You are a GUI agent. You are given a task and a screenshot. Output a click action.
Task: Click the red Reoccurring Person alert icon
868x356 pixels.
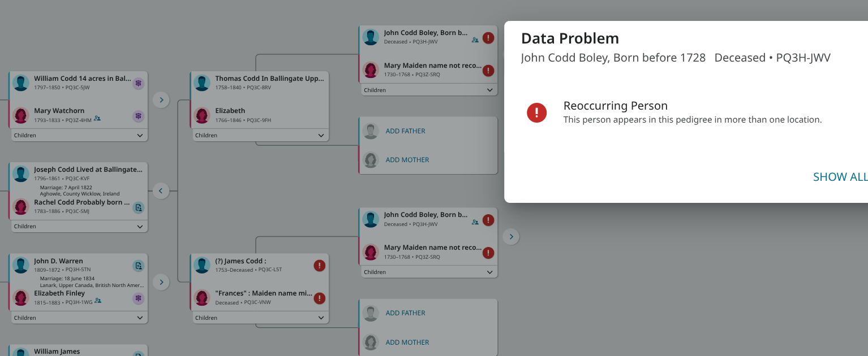[536, 112]
